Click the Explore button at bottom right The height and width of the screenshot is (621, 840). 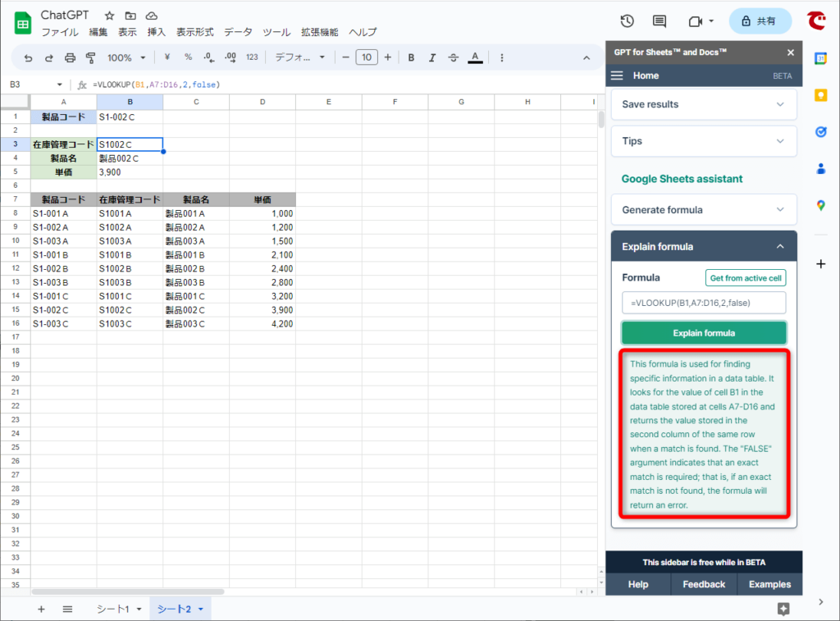pos(783,609)
